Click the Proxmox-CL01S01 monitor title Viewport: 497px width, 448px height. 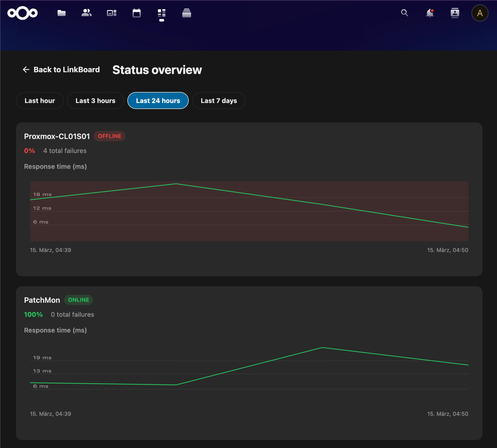point(57,136)
